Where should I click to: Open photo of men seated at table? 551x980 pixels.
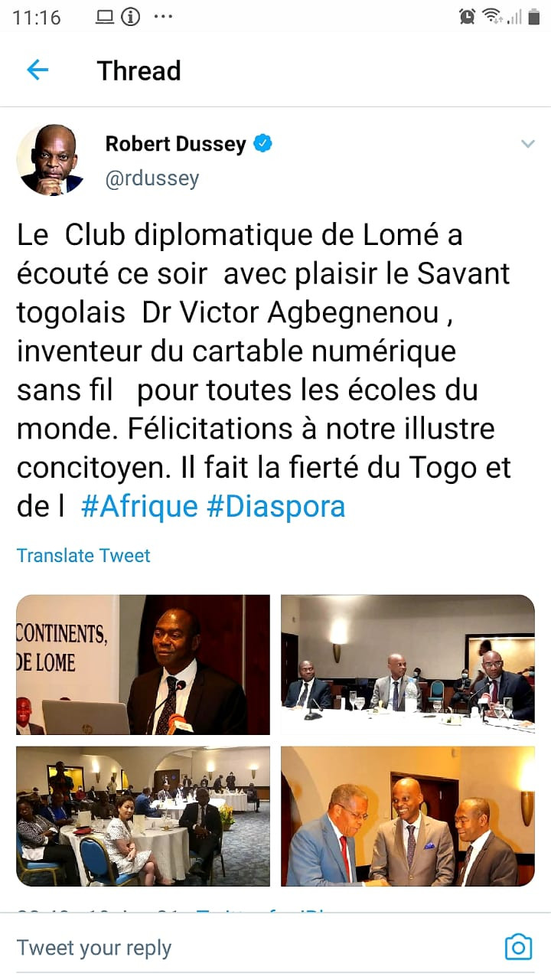[x=407, y=665]
